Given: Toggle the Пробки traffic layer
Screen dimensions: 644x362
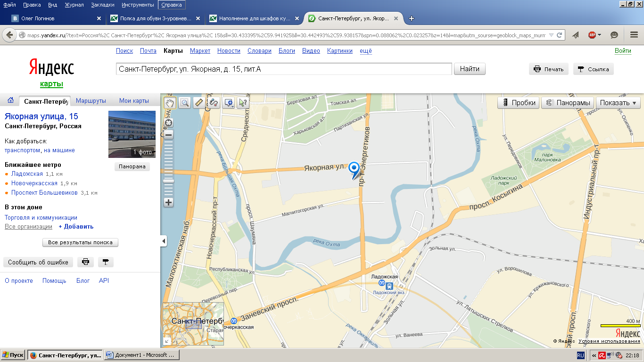Looking at the screenshot, I should [519, 103].
